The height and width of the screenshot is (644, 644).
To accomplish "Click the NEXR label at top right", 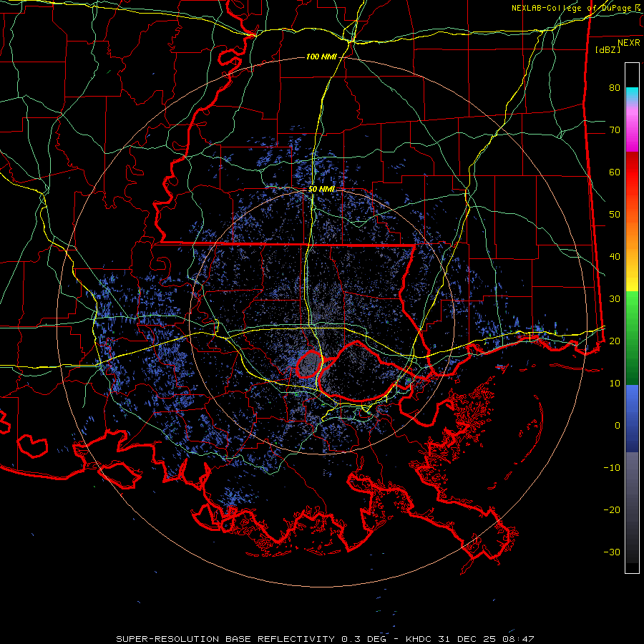I will [629, 43].
